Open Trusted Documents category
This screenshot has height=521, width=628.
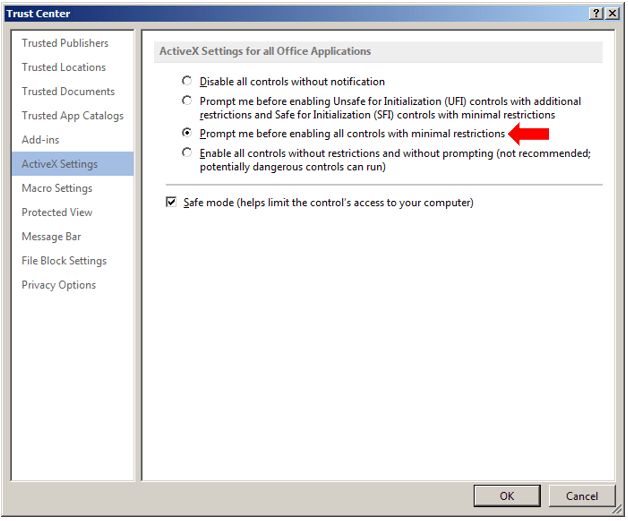pyautogui.click(x=68, y=91)
